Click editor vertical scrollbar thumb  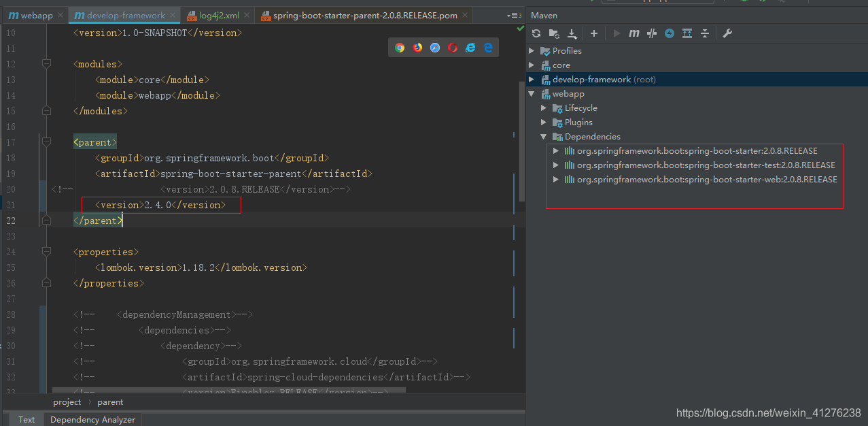[x=522, y=142]
